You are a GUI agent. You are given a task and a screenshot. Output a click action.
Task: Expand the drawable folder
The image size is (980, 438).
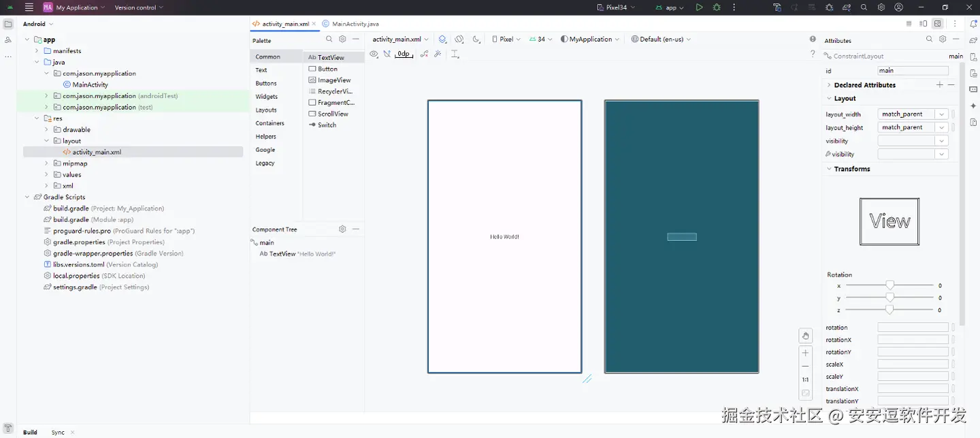(46, 129)
